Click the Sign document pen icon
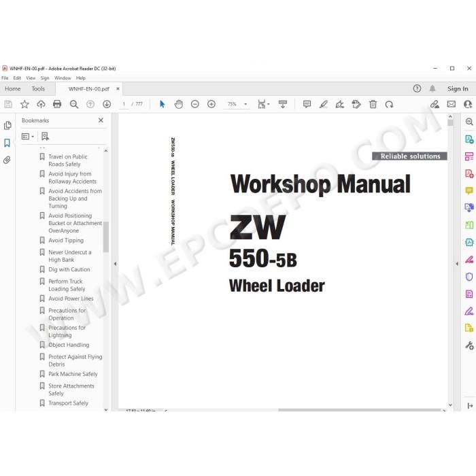 [x=340, y=105]
